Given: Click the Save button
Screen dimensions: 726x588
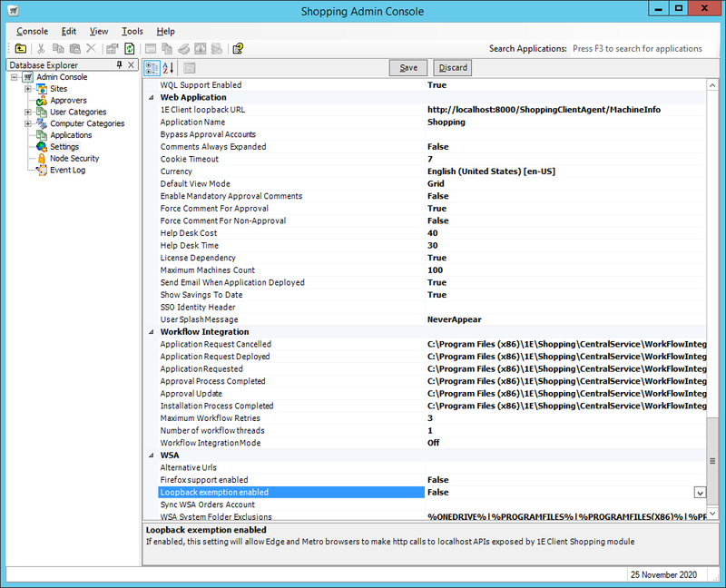Looking at the screenshot, I should point(409,68).
